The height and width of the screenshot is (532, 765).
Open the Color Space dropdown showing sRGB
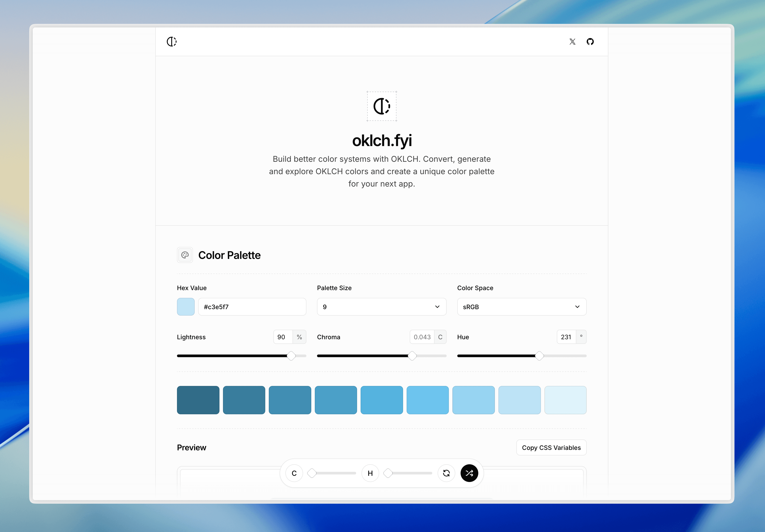pyautogui.click(x=522, y=307)
